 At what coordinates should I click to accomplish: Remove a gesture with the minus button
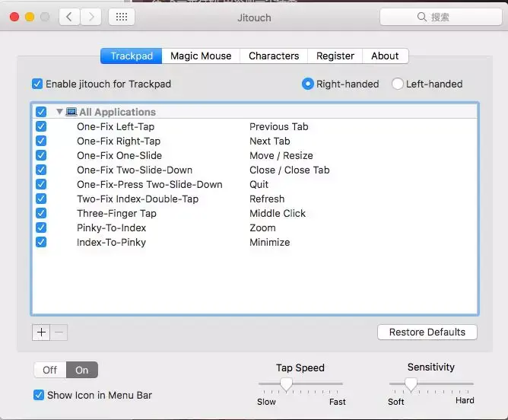(x=59, y=332)
